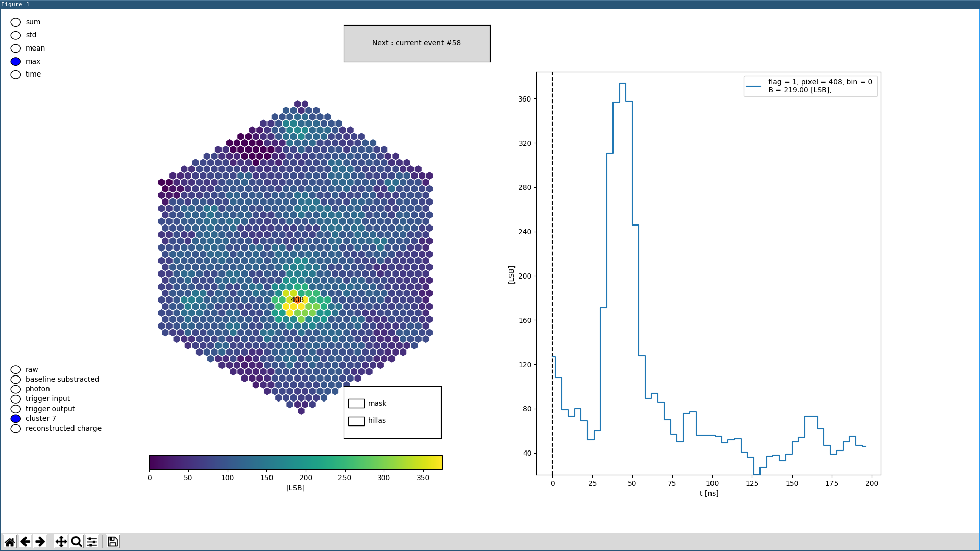This screenshot has height=551, width=980.
Task: Open Configure subplots sliders icon
Action: coord(92,541)
